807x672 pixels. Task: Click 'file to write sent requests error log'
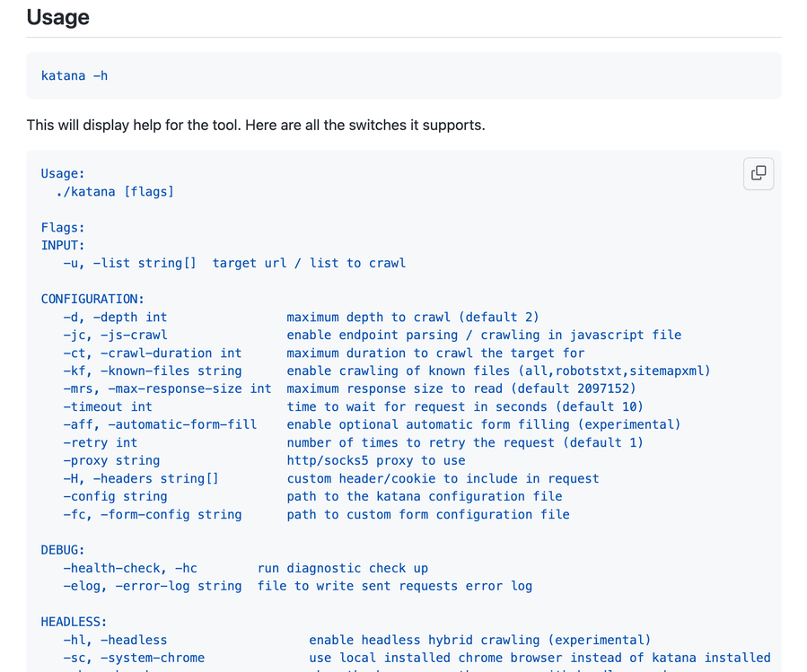[x=395, y=586]
